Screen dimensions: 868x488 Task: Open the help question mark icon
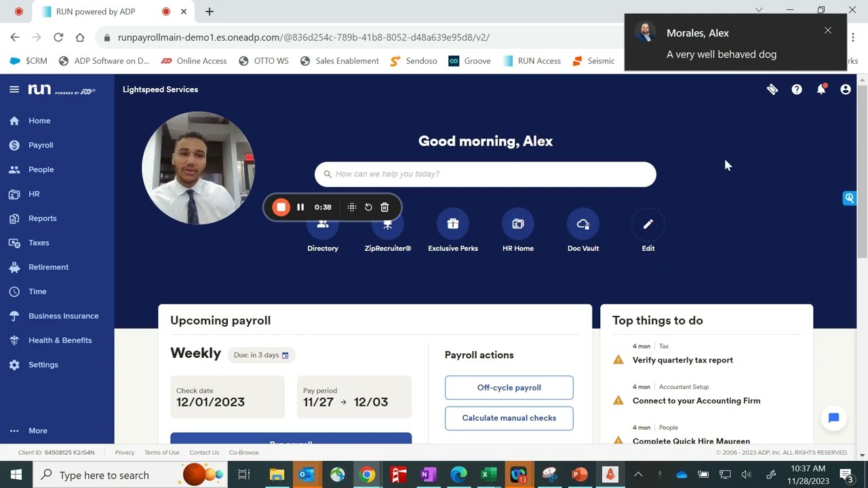[797, 89]
